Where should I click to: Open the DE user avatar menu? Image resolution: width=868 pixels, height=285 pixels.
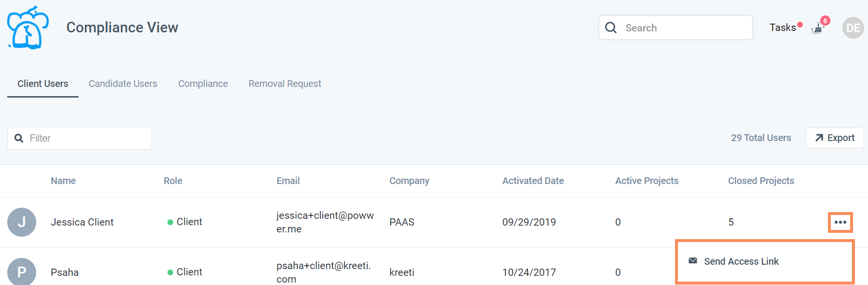click(x=853, y=28)
